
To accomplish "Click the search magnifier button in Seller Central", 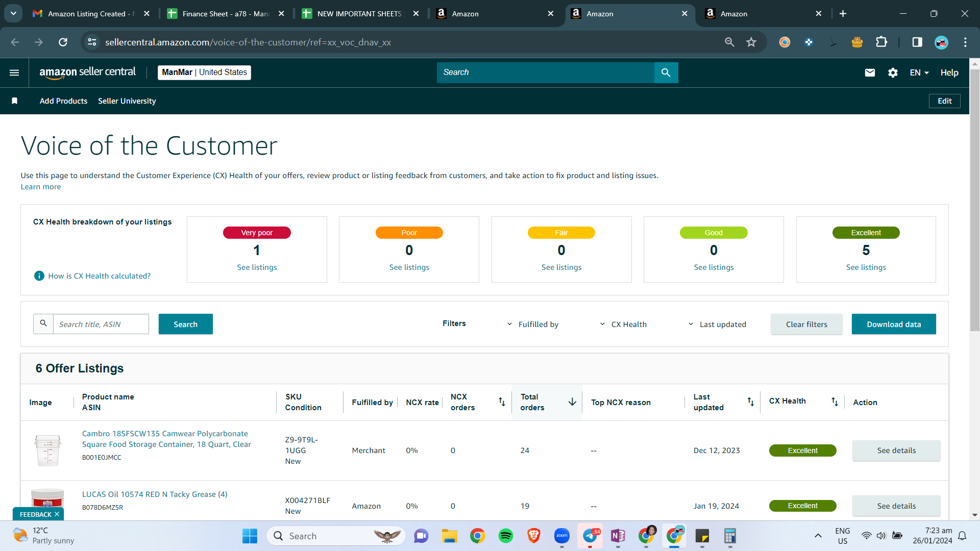I will [x=666, y=72].
